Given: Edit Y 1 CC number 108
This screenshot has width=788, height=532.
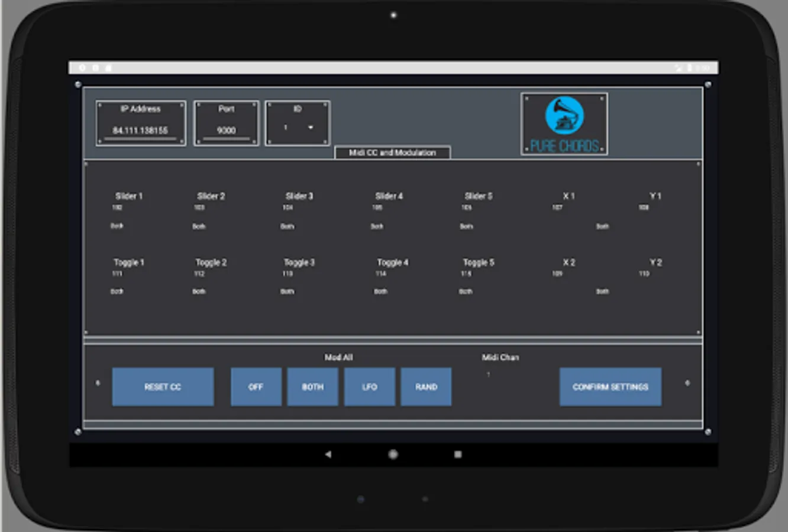Looking at the screenshot, I should click(644, 207).
